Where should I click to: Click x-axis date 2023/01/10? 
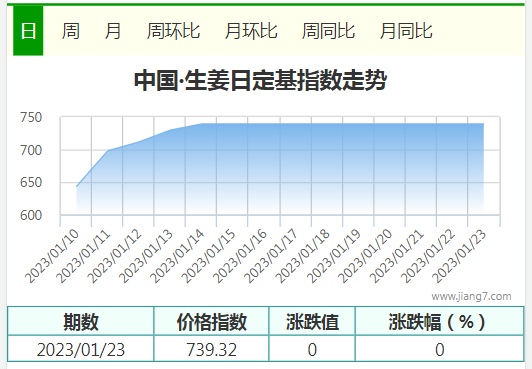(x=52, y=256)
